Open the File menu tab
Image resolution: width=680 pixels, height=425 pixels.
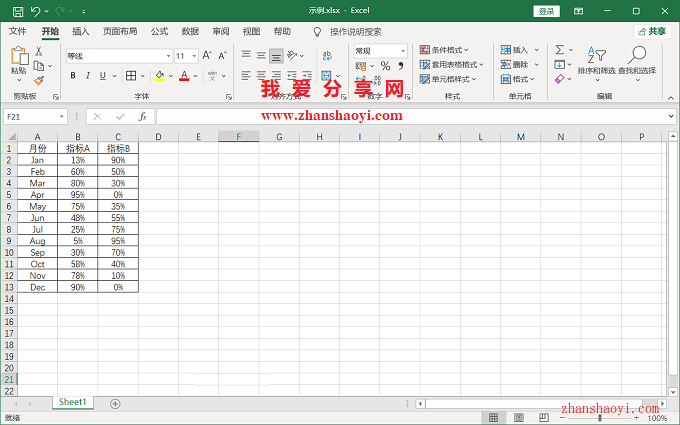[18, 31]
